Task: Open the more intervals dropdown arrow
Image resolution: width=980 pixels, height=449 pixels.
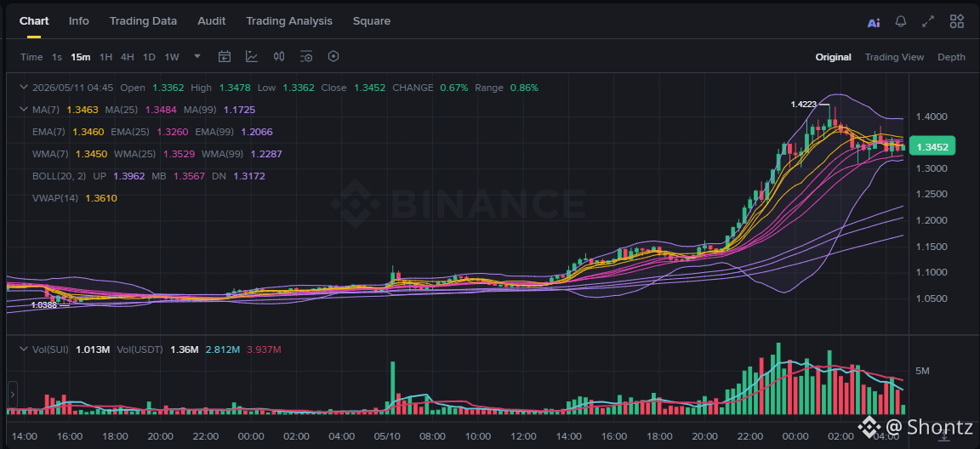Action: [x=197, y=56]
